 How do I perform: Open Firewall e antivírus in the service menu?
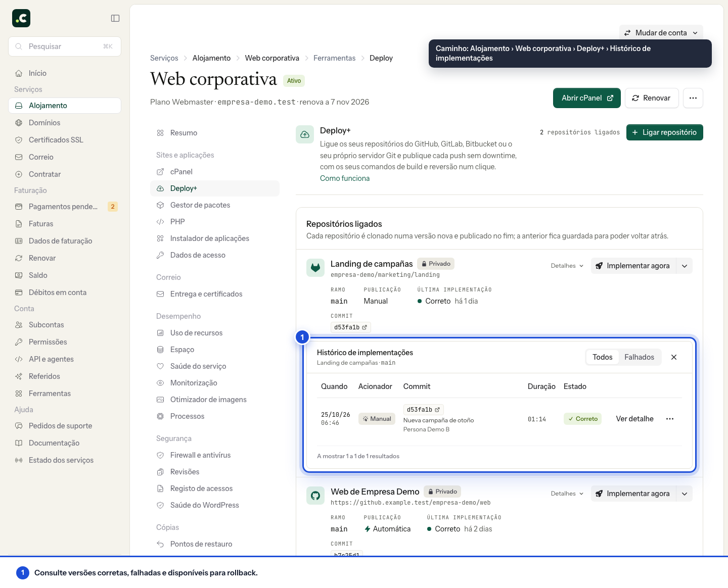tap(215, 455)
